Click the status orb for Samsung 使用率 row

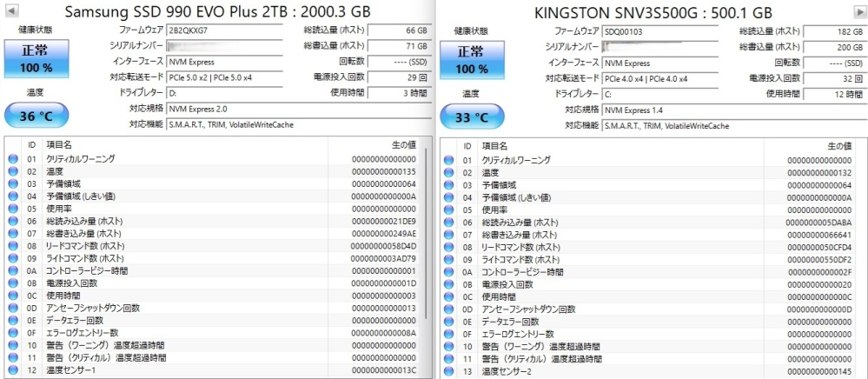tap(13, 209)
